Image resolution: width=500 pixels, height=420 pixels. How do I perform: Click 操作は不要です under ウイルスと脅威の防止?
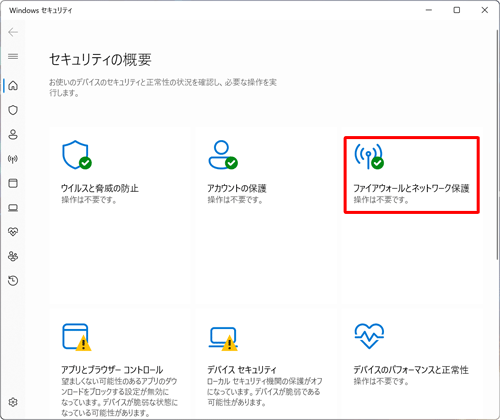point(89,200)
